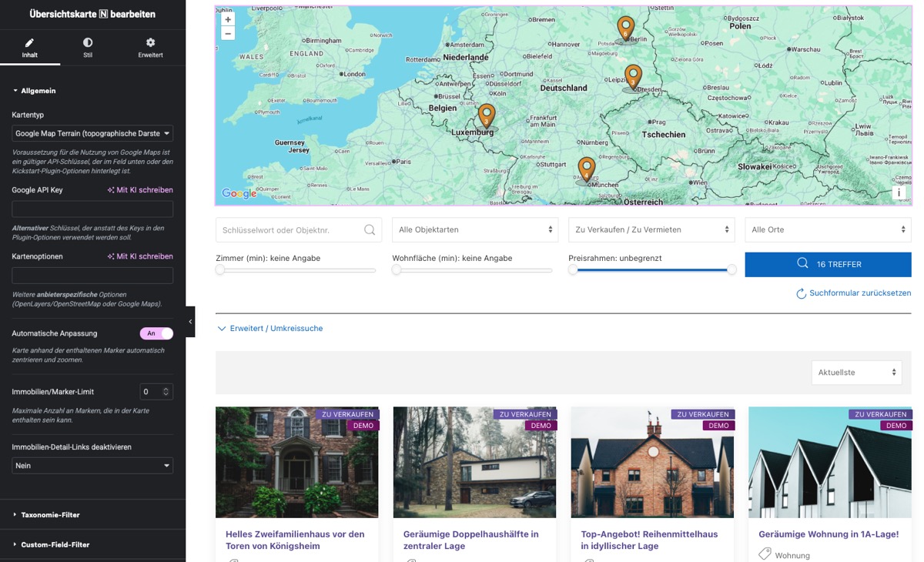Zoom out on the map
Image resolution: width=924 pixels, height=562 pixels.
pyautogui.click(x=228, y=34)
